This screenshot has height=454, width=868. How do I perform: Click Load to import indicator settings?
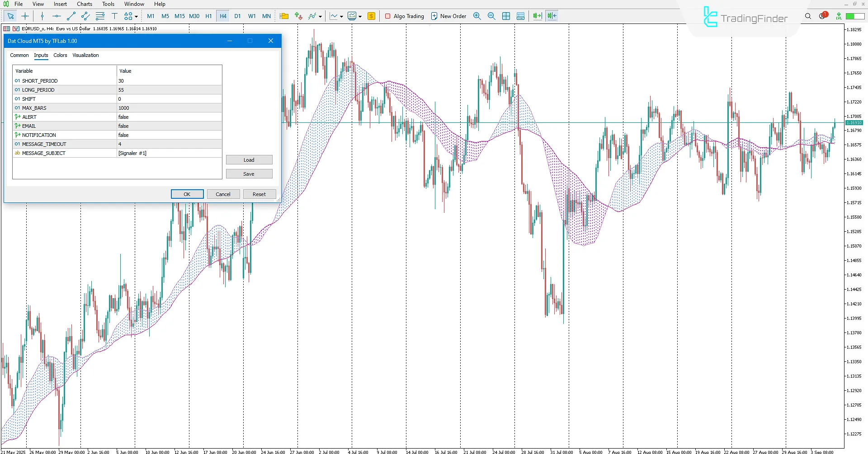249,159
